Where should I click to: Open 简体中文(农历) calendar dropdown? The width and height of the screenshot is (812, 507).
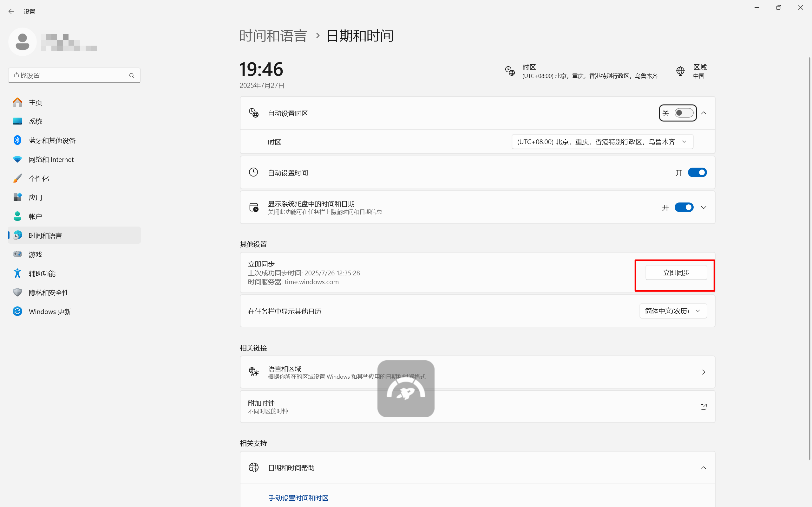(x=673, y=311)
